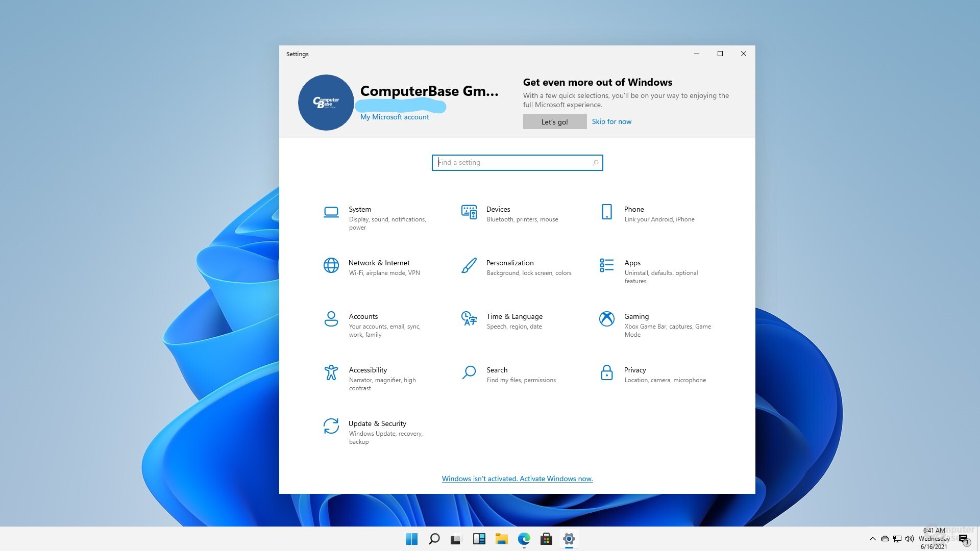
Task: Click the System category title
Action: (359, 209)
